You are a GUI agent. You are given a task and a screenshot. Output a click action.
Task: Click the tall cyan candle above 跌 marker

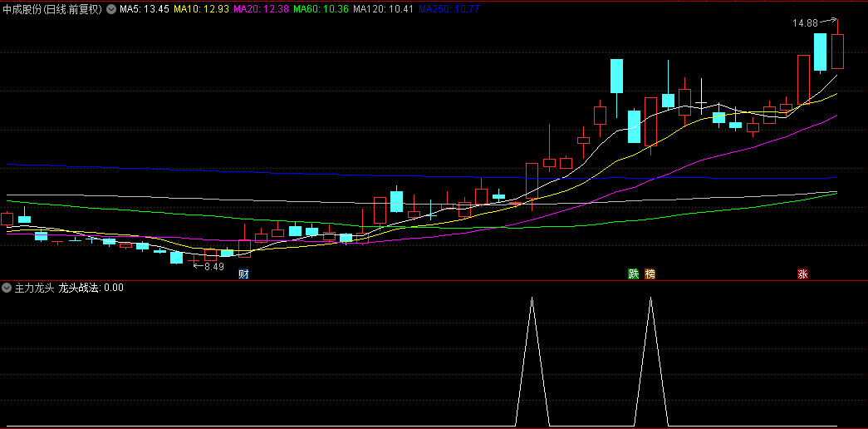[x=634, y=126]
